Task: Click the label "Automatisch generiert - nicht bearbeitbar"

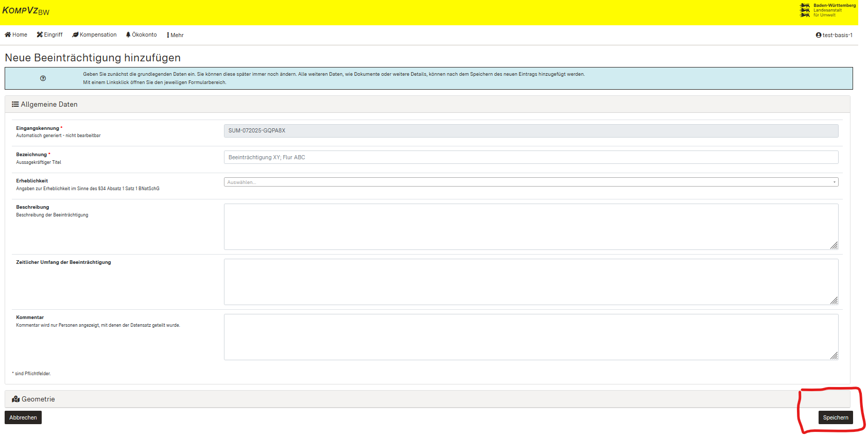Action: tap(58, 136)
